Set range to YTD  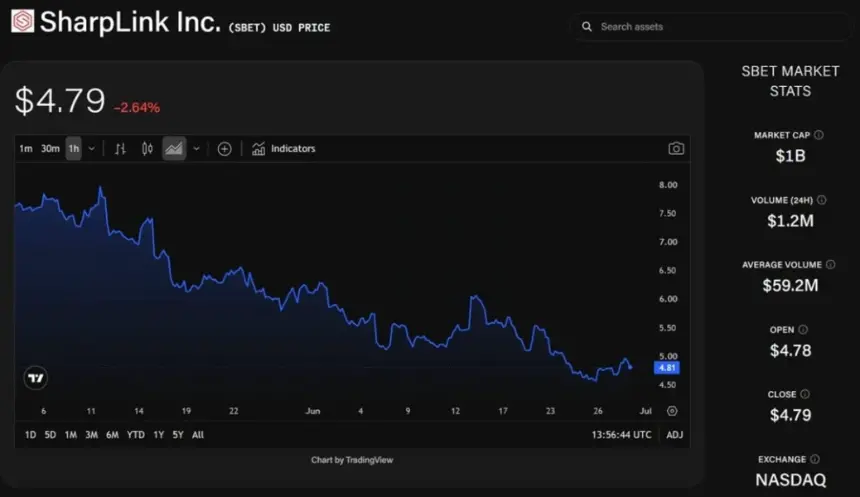(136, 435)
